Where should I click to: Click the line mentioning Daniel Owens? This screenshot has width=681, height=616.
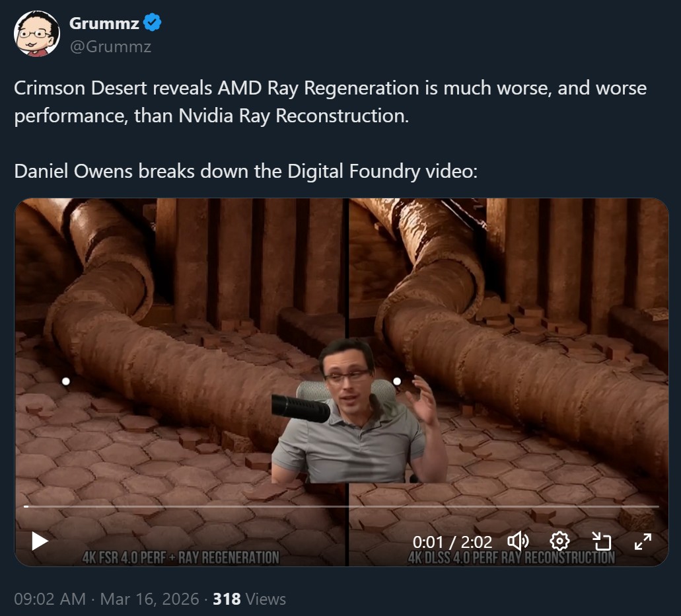click(246, 171)
